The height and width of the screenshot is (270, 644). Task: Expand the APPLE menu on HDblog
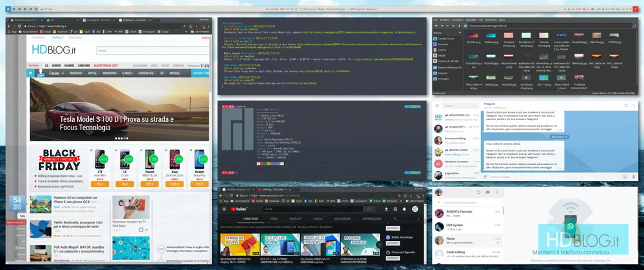point(93,73)
